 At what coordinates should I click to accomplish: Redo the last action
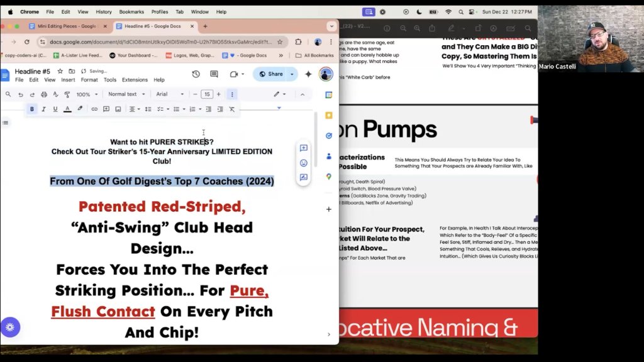click(32, 94)
